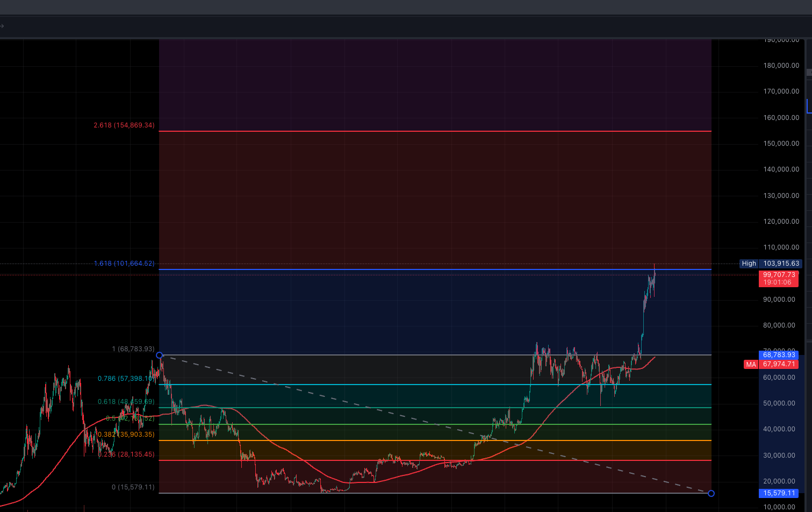812x512 pixels.
Task: Click the 160,000.00 price axis label
Action: point(781,118)
